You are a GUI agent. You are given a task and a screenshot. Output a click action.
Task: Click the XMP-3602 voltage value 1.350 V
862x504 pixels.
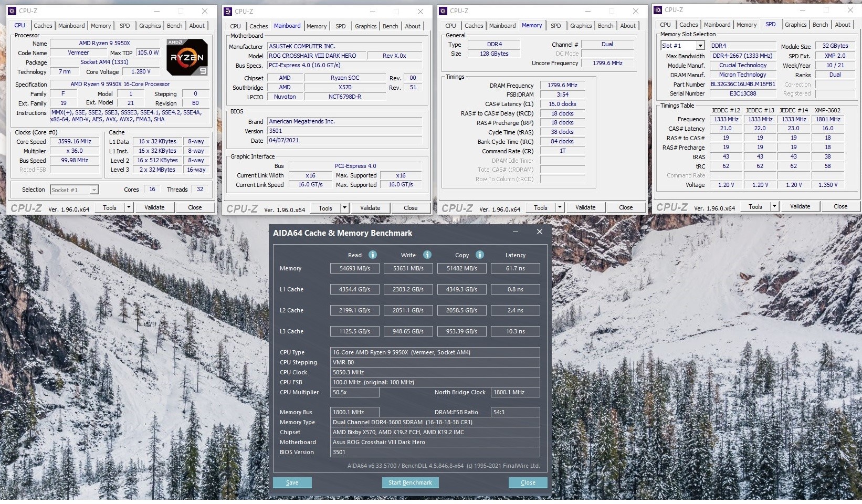pyautogui.click(x=828, y=185)
